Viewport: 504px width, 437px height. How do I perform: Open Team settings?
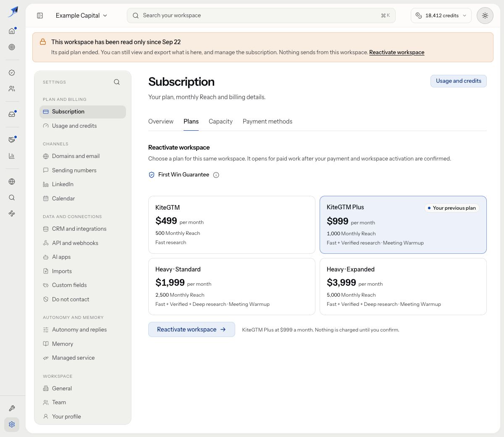(x=83, y=403)
